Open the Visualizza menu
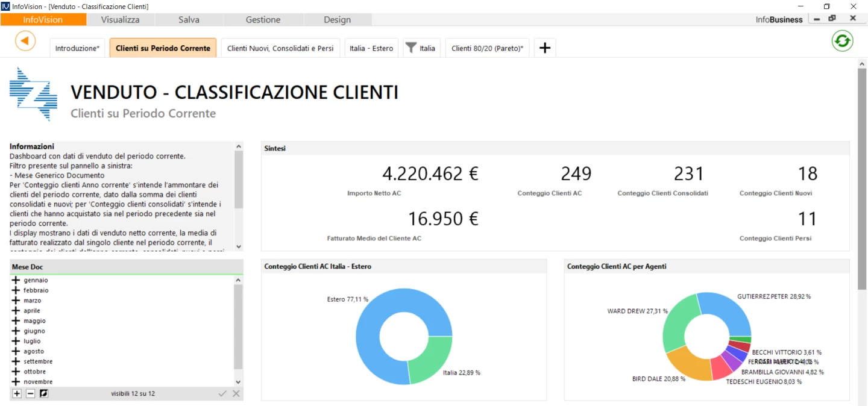Screen dimensions: 868x406 pyautogui.click(x=121, y=19)
